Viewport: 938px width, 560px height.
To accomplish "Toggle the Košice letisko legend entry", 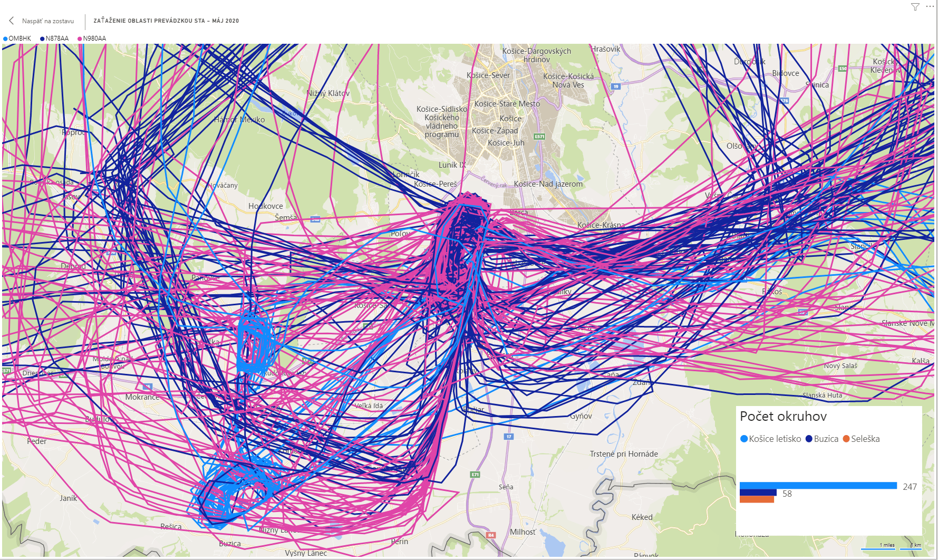I will click(770, 439).
